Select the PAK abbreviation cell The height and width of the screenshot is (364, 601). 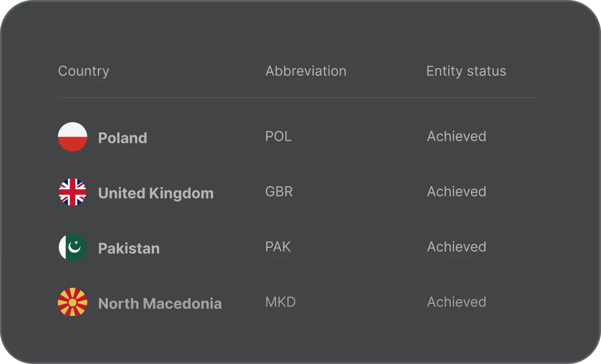pyautogui.click(x=278, y=247)
